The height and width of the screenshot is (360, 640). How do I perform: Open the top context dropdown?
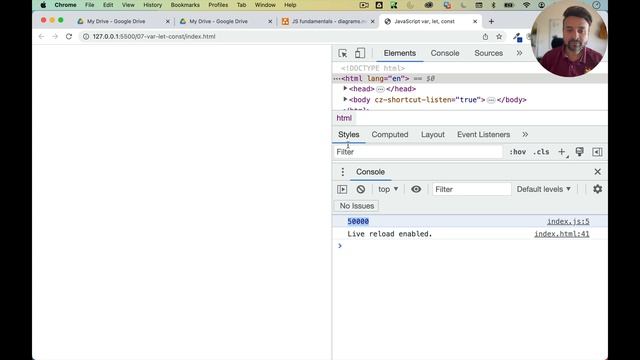coord(388,189)
